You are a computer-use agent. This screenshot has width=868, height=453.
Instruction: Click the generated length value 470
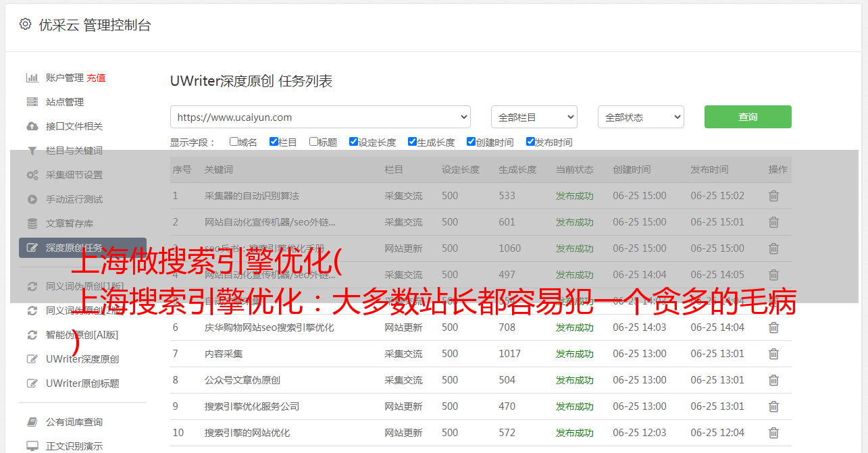507,406
